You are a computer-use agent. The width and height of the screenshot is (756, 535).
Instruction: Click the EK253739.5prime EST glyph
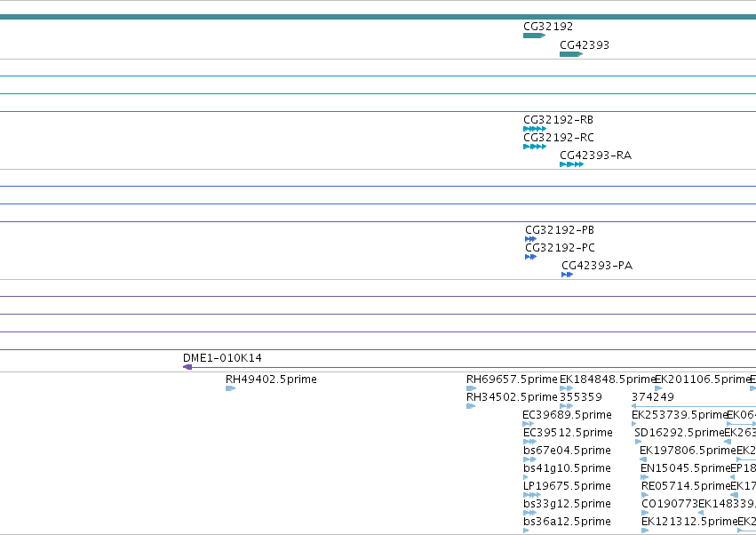(633, 424)
